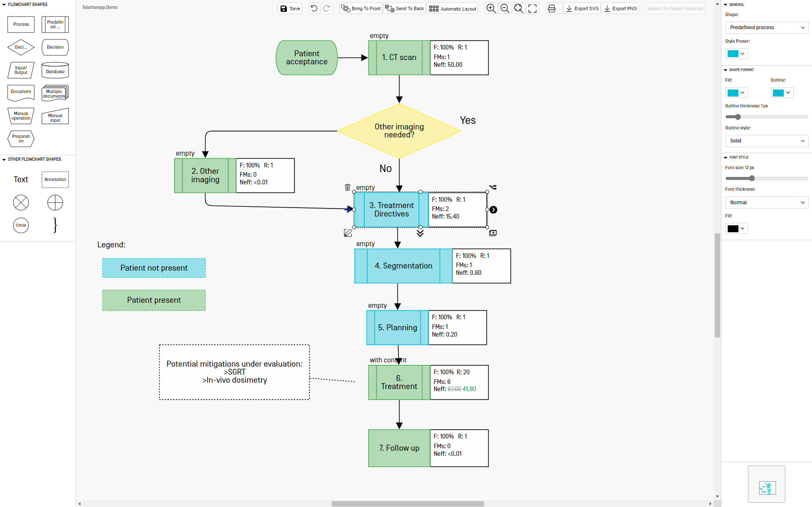The width and height of the screenshot is (812, 507).
Task: Click the zoom out magnifier icon
Action: [x=505, y=8]
